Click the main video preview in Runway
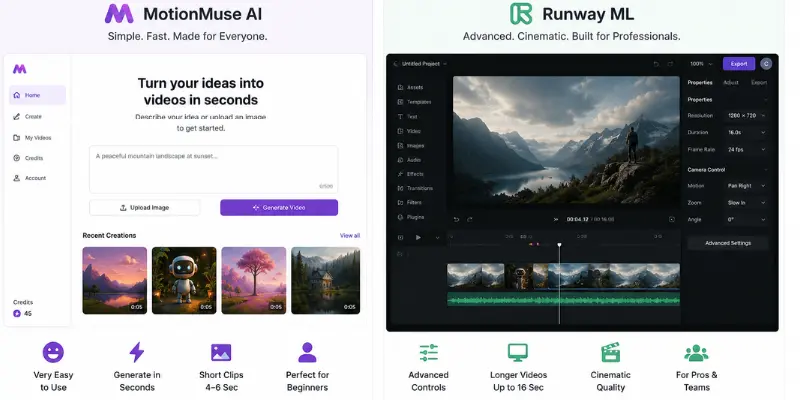 [566, 142]
